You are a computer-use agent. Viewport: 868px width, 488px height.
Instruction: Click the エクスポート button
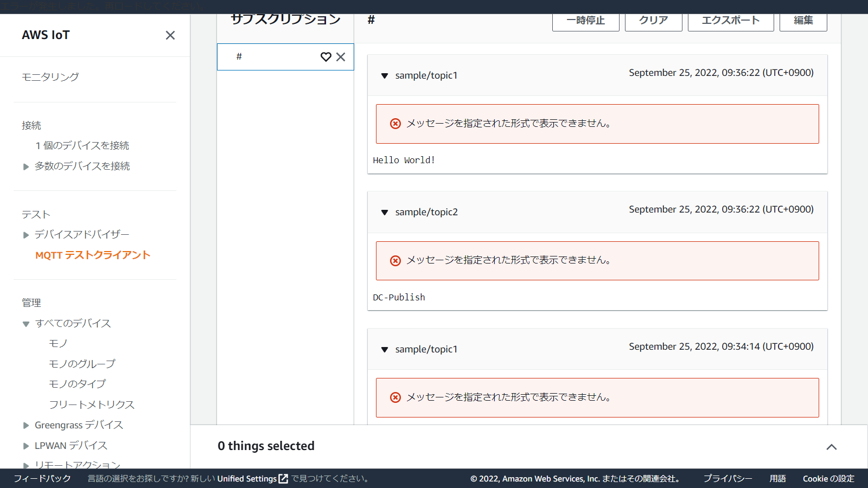730,21
